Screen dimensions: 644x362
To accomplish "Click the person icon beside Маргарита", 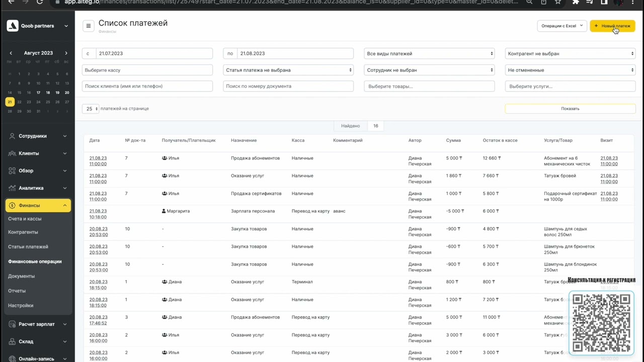I will click(x=164, y=211).
